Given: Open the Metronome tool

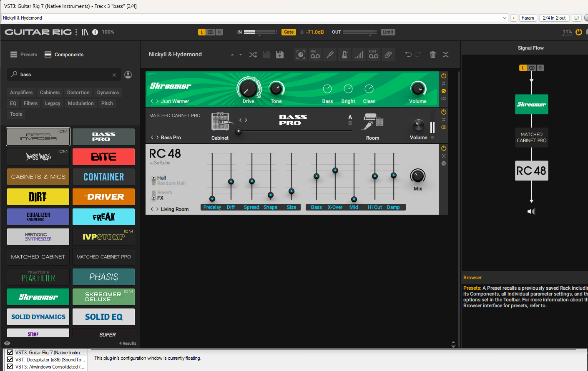Looking at the screenshot, I should tap(344, 55).
